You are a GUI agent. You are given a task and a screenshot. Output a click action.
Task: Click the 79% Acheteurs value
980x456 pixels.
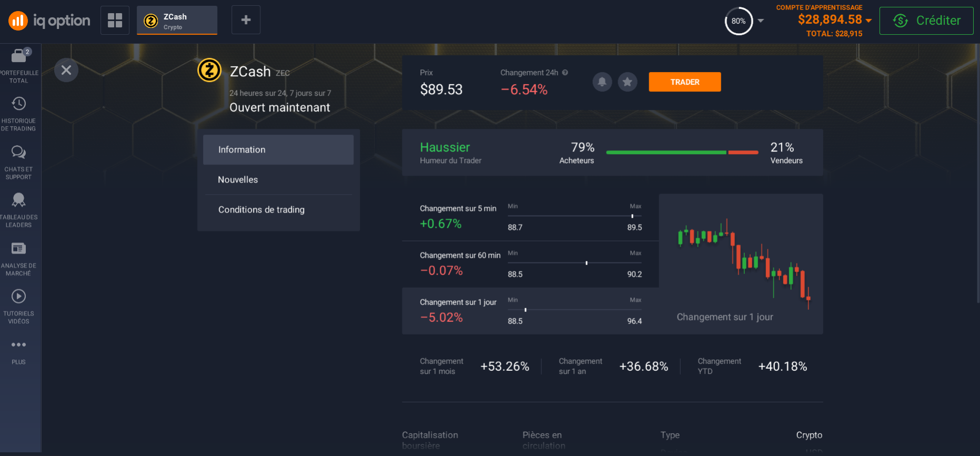tap(583, 147)
